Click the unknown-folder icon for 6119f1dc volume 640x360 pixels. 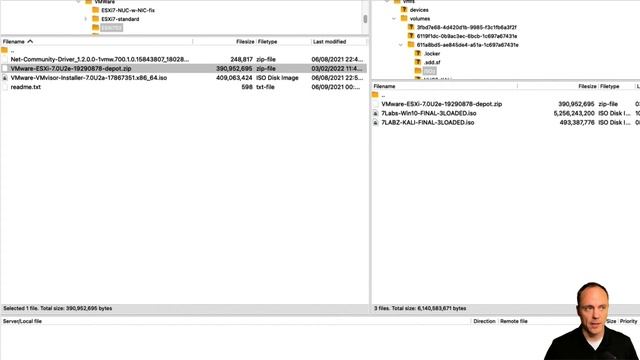[x=411, y=36]
